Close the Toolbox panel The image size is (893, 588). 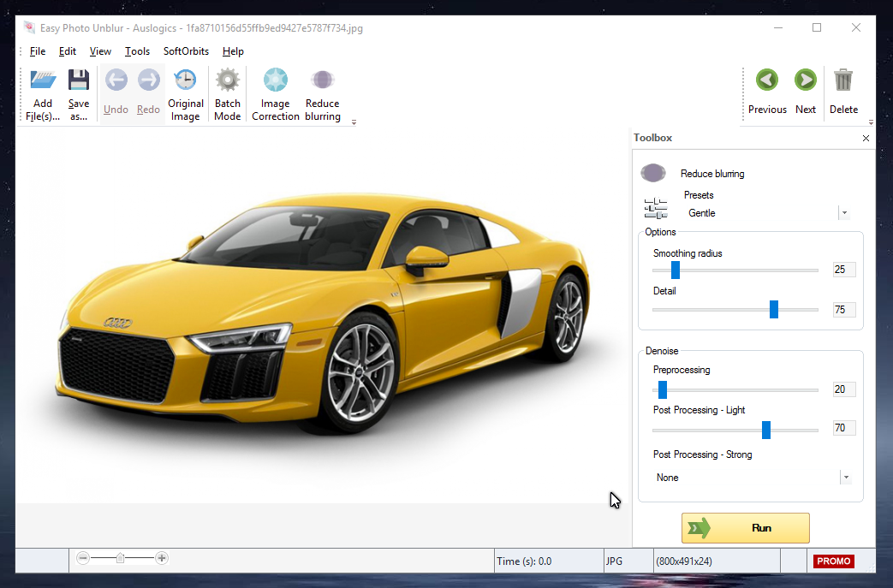pyautogui.click(x=866, y=139)
